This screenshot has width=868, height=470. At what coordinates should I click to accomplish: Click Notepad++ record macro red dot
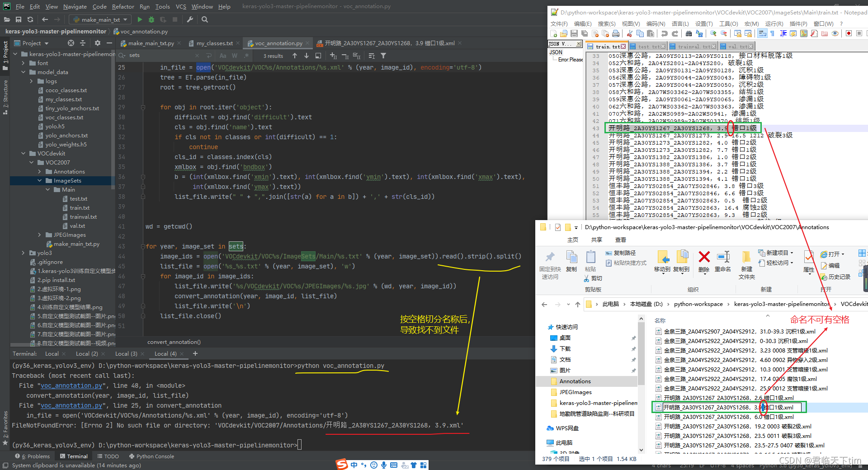tap(849, 33)
